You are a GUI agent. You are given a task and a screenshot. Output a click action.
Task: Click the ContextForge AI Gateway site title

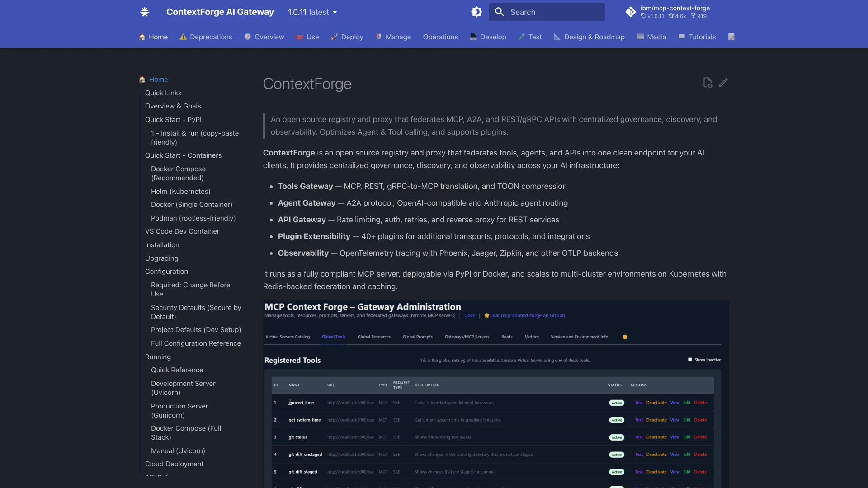(220, 12)
